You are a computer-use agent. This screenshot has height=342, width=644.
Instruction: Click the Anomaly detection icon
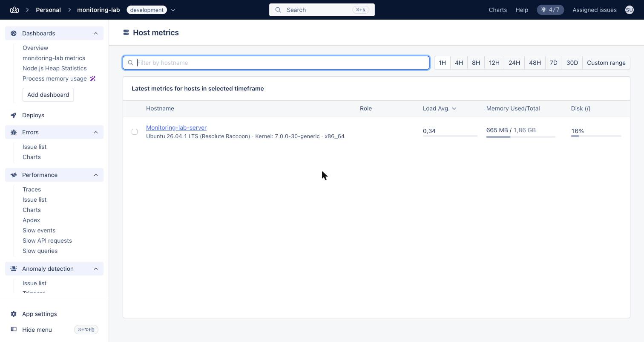[x=14, y=269]
